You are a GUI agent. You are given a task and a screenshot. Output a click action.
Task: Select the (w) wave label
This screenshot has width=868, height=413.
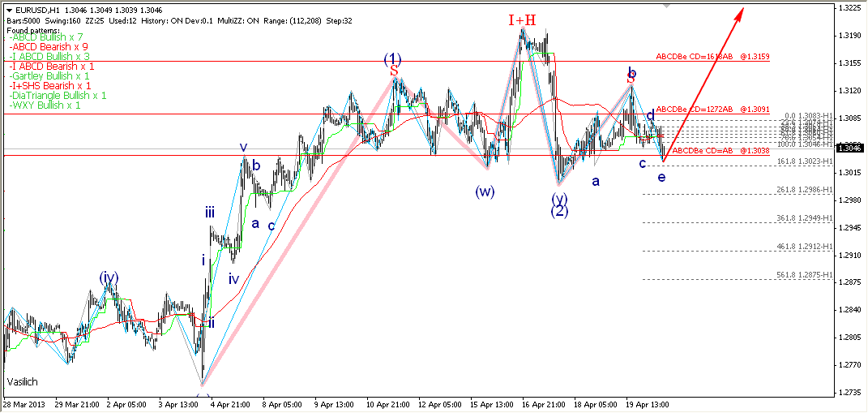485,192
